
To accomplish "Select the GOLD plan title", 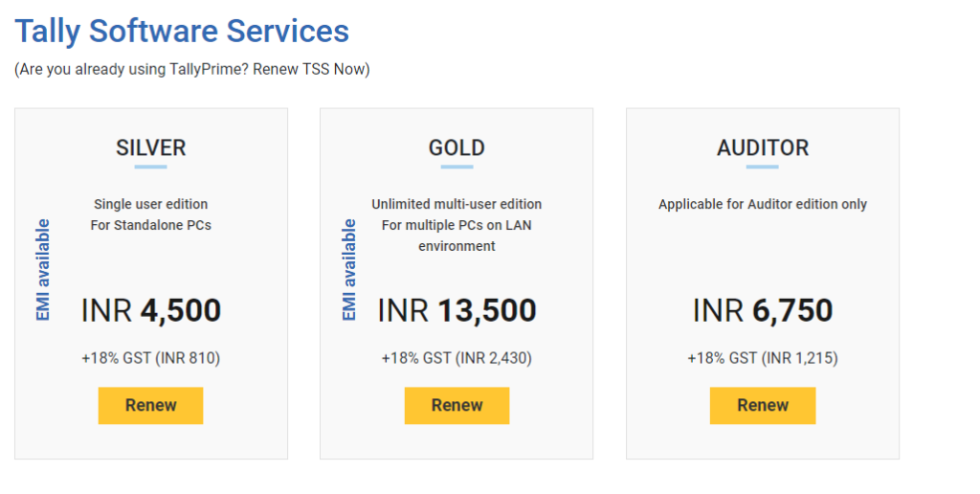I will pos(457,148).
